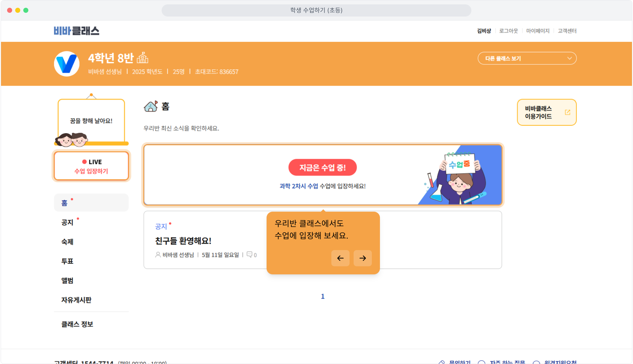Image resolution: width=633 pixels, height=364 pixels.
Task: Open 마이페이지 link
Action: [538, 31]
